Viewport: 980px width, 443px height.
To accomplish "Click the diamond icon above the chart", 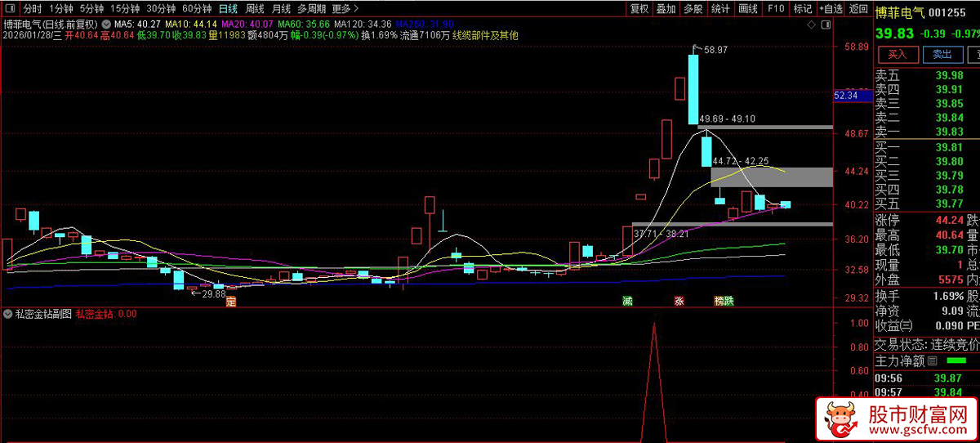I will click(813, 25).
